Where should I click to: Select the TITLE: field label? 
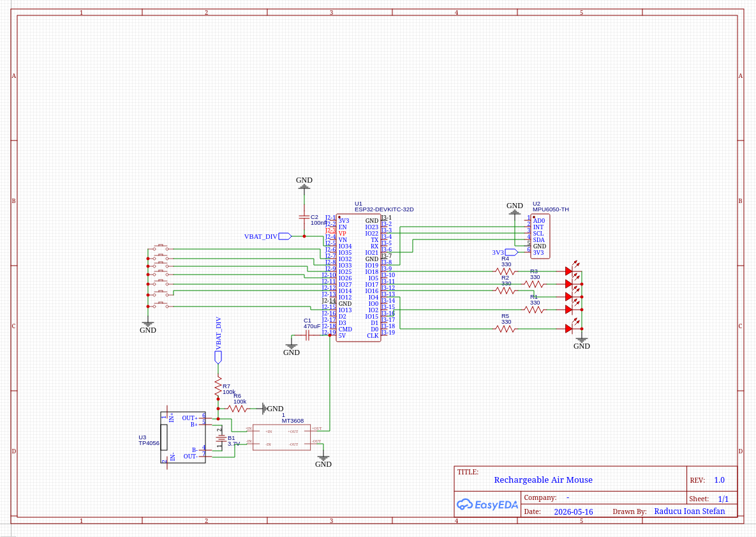tap(468, 472)
